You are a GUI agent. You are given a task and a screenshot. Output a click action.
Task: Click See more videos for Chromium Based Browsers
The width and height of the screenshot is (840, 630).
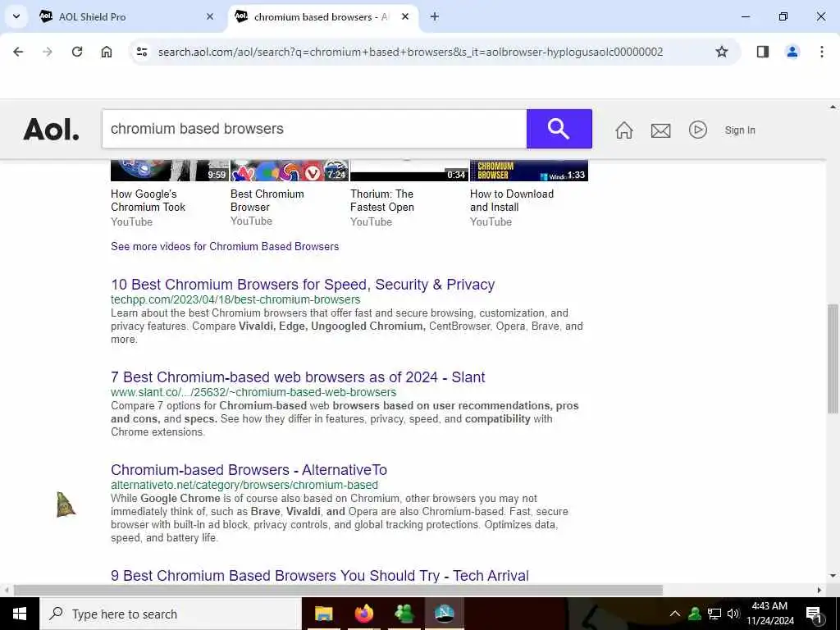(225, 246)
